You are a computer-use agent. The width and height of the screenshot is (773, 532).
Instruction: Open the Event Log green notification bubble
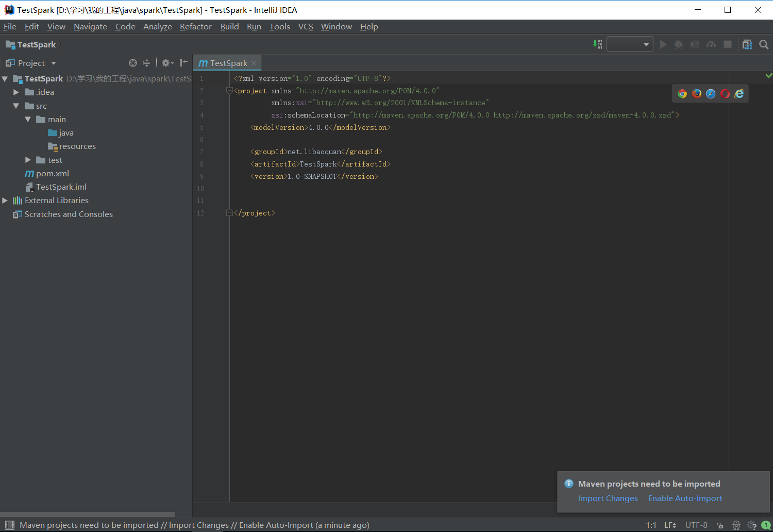click(766, 525)
